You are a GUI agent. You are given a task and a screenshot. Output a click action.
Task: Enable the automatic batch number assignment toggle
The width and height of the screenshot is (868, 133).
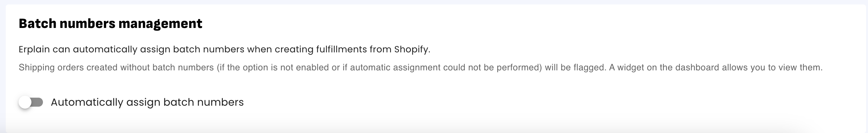click(31, 102)
